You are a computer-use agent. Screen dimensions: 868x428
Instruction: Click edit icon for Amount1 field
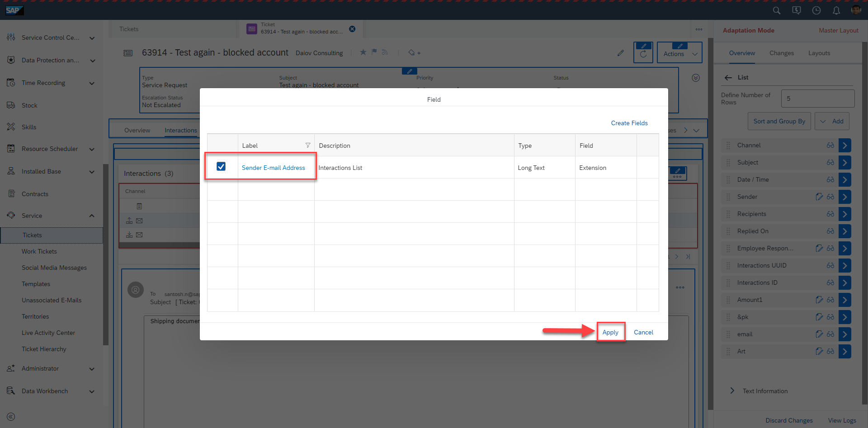(x=819, y=300)
